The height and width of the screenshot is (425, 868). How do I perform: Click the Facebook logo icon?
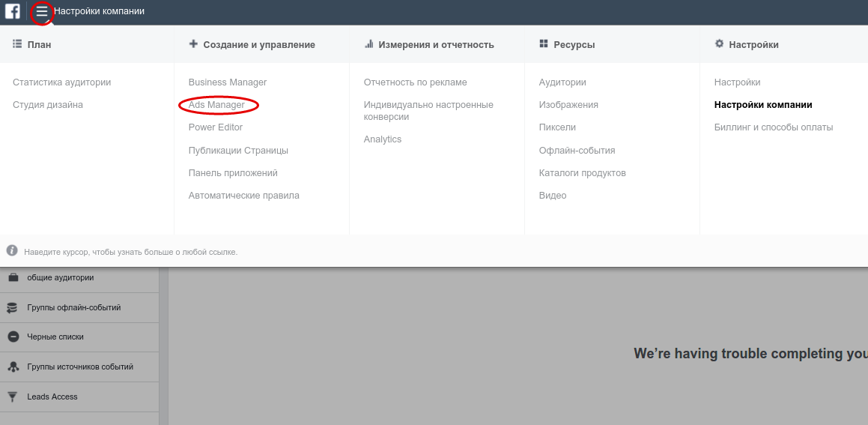12,11
